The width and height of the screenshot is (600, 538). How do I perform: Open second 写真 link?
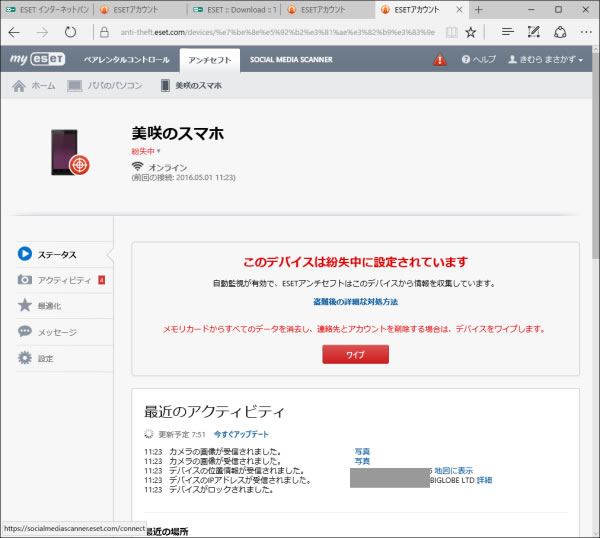pos(362,461)
